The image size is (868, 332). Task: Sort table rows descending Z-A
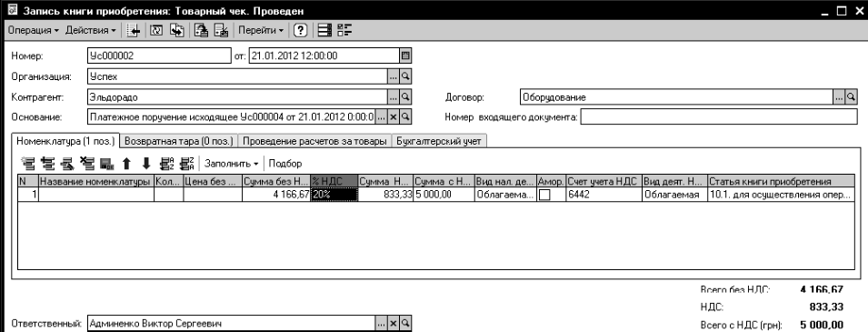[x=187, y=164]
